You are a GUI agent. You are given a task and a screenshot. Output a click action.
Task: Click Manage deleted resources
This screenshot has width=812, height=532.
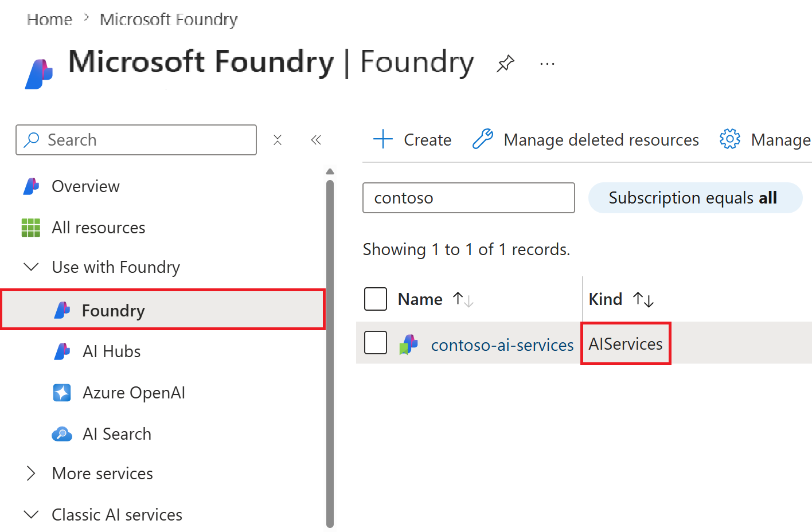pyautogui.click(x=585, y=139)
